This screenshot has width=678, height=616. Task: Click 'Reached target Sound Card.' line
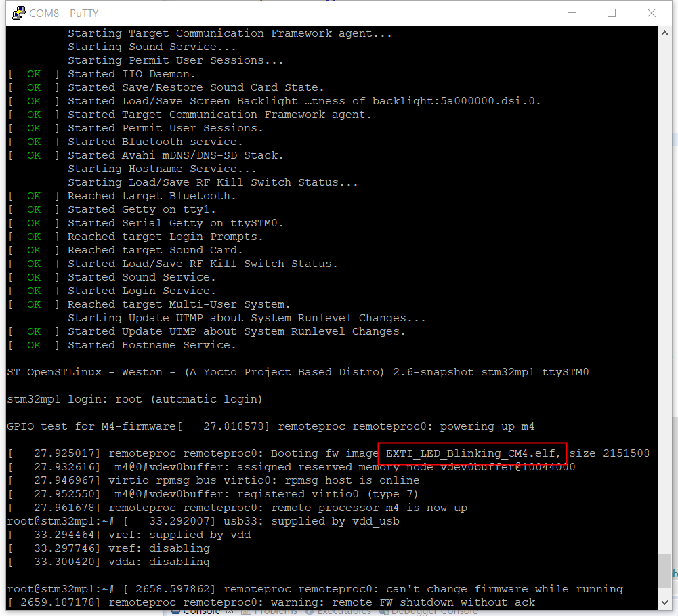[125, 250]
